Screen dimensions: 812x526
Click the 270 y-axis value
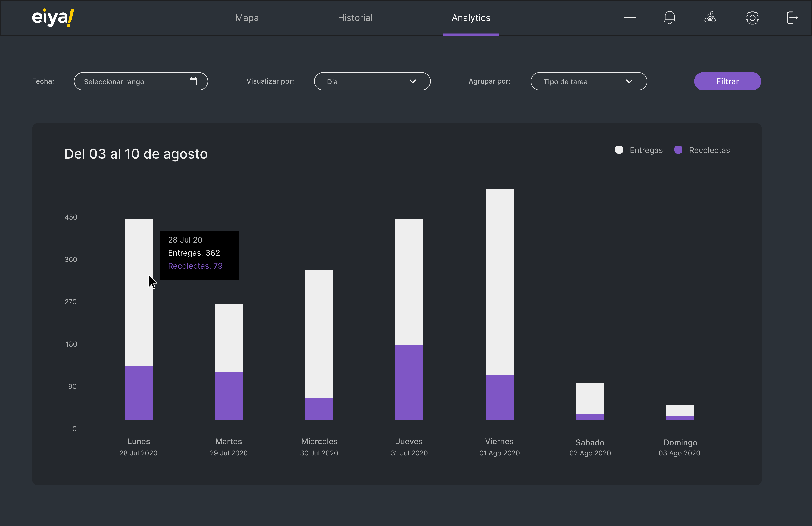click(x=71, y=302)
